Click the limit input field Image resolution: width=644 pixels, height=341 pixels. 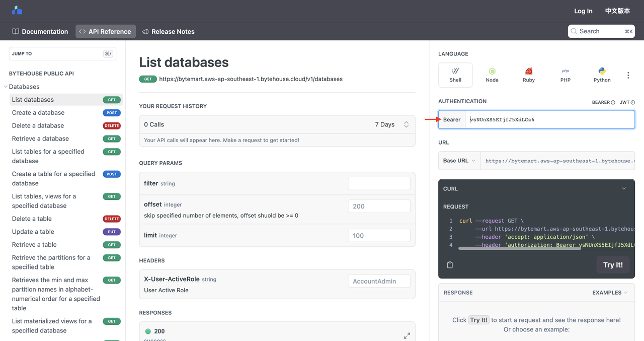click(x=379, y=235)
